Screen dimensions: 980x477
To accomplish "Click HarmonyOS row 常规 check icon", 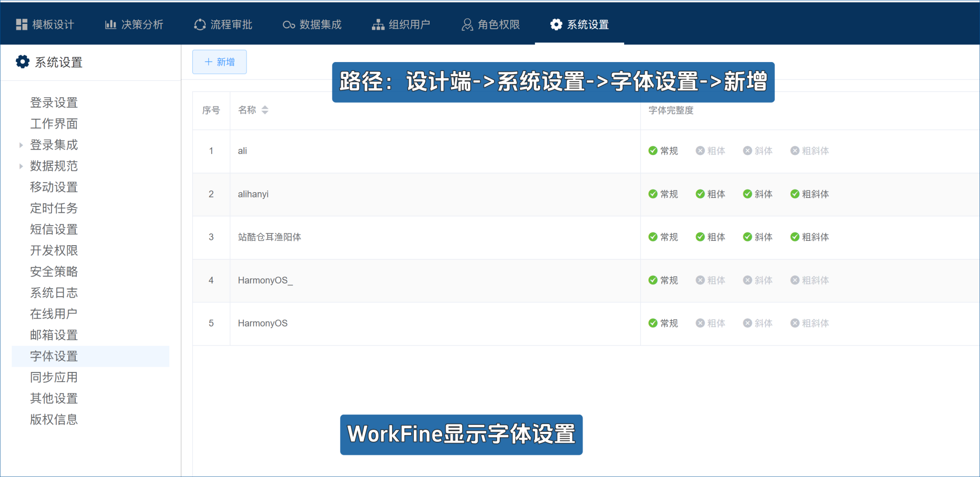I will pyautogui.click(x=653, y=323).
